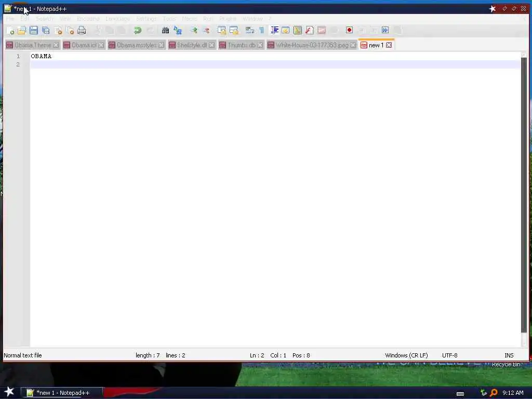The width and height of the screenshot is (532, 399).
Task: Click the vertical scrollbar in editor
Action: 524,195
